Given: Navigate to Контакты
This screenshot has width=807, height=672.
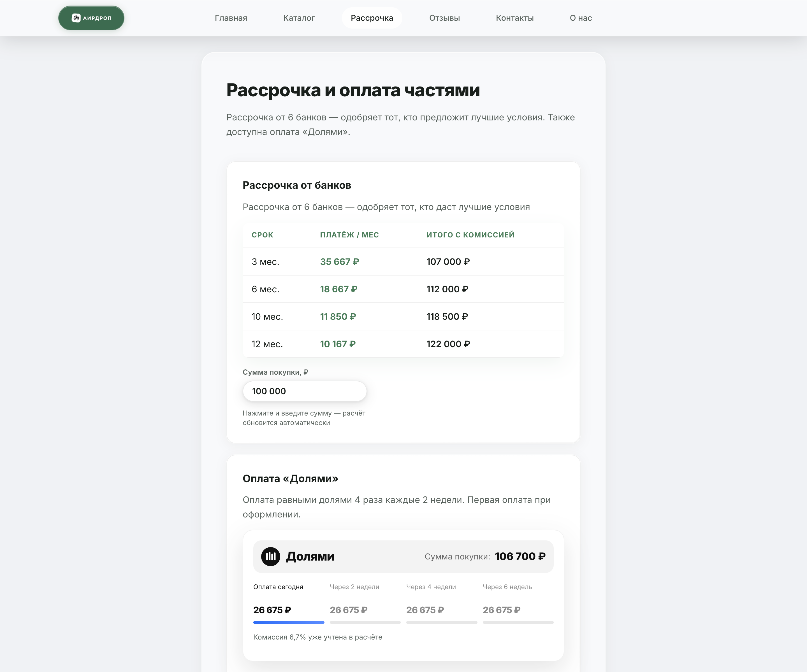Looking at the screenshot, I should pyautogui.click(x=515, y=18).
